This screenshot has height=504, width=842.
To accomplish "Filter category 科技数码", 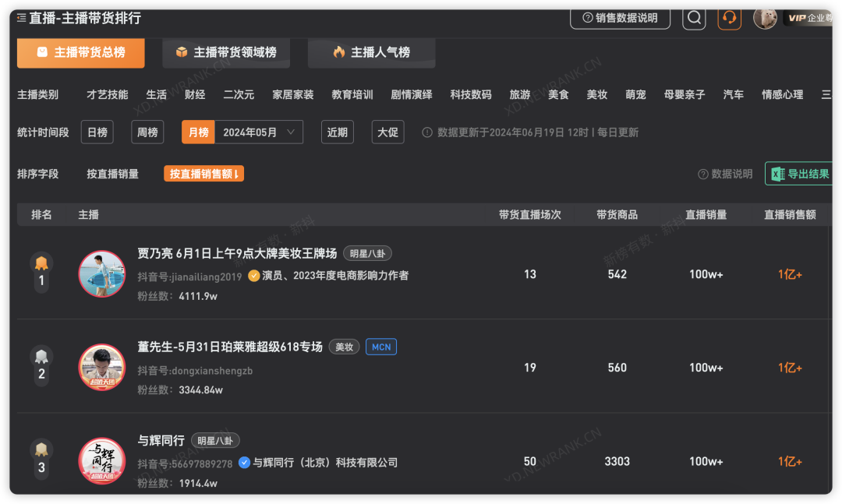I will click(471, 95).
